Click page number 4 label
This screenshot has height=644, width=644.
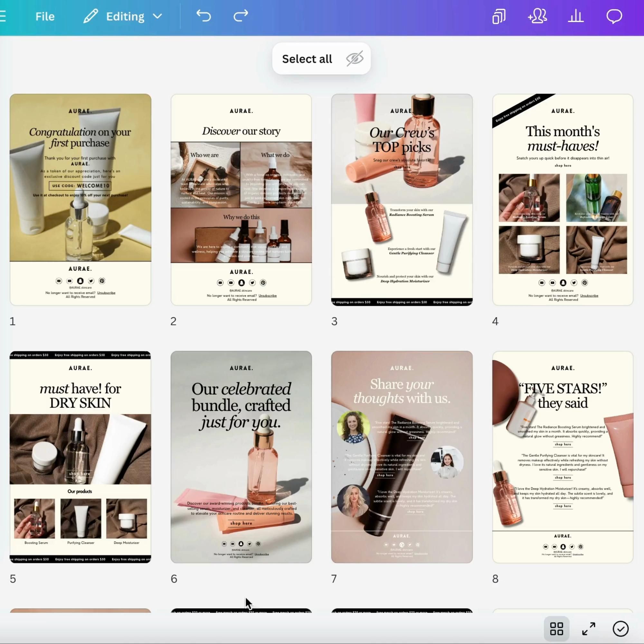tap(495, 321)
